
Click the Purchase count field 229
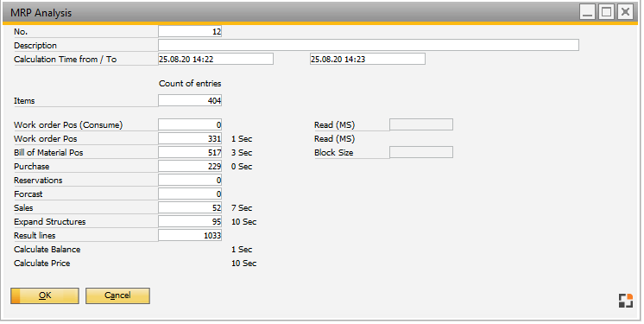tap(190, 167)
